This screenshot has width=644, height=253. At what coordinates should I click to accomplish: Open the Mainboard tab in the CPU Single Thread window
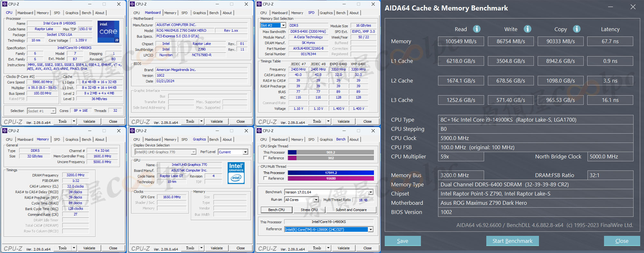(x=279, y=140)
